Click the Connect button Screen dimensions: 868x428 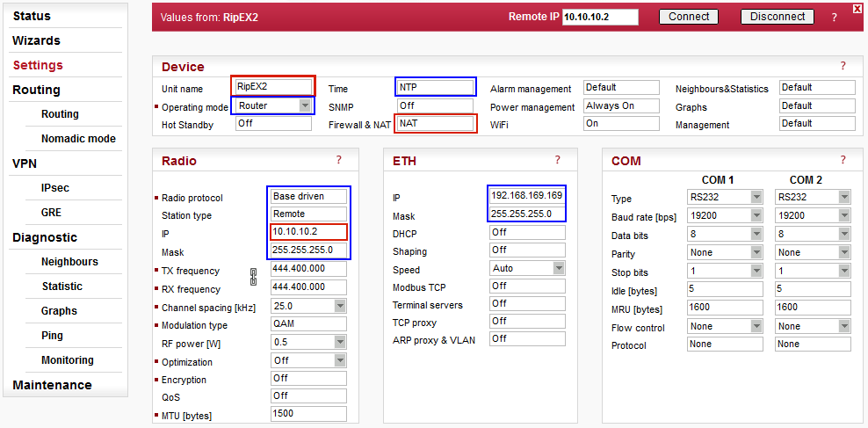689,17
